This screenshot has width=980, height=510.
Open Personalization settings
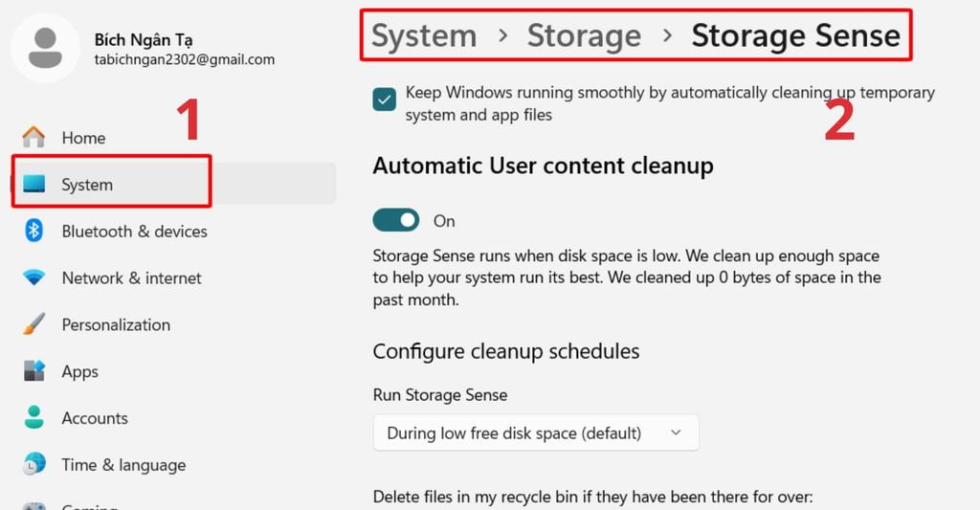click(x=173, y=324)
